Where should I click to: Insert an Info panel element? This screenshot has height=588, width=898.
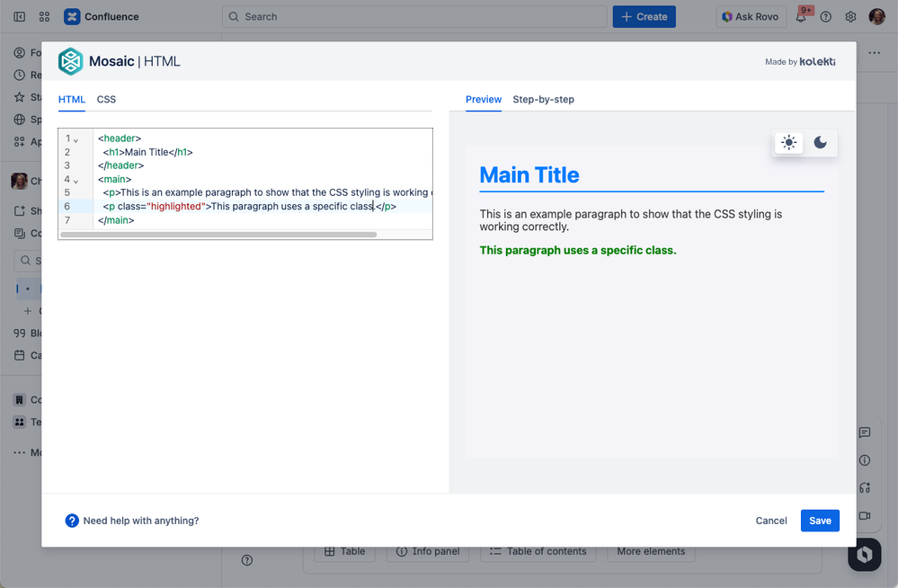pyautogui.click(x=428, y=551)
